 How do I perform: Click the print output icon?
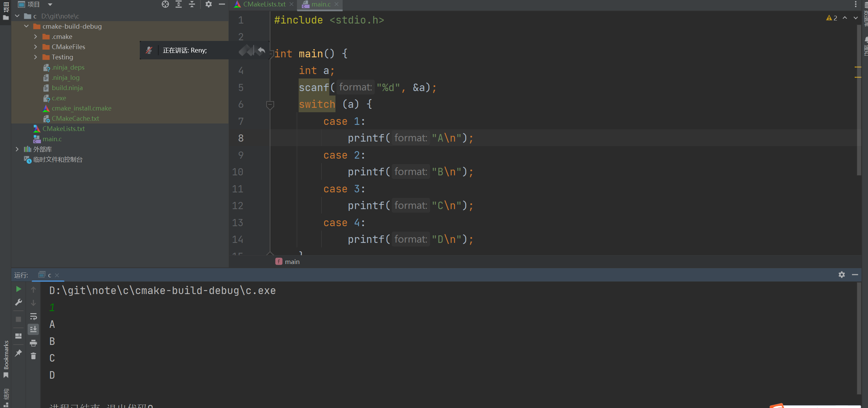point(33,343)
